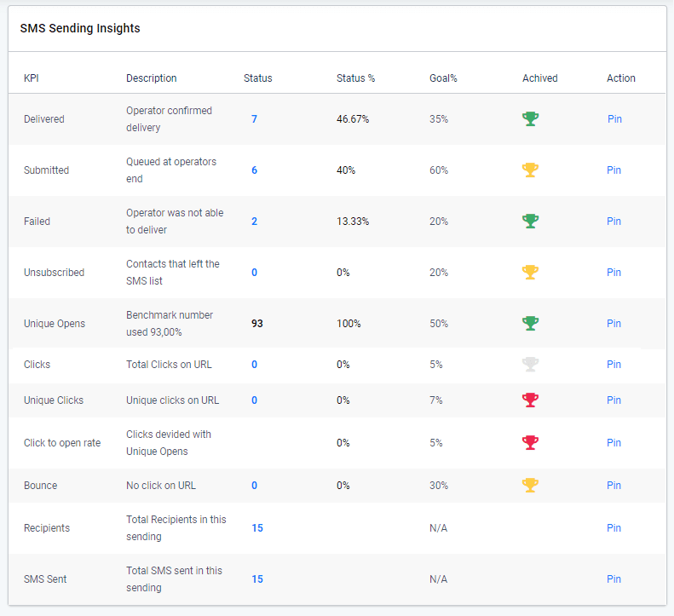
Task: Click the green trophy in Failed row
Action: click(530, 222)
